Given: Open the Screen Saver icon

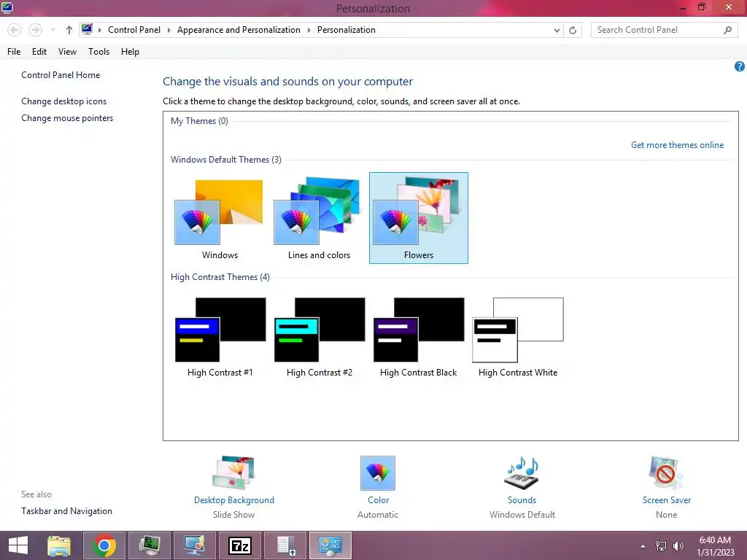Looking at the screenshot, I should pos(666,472).
